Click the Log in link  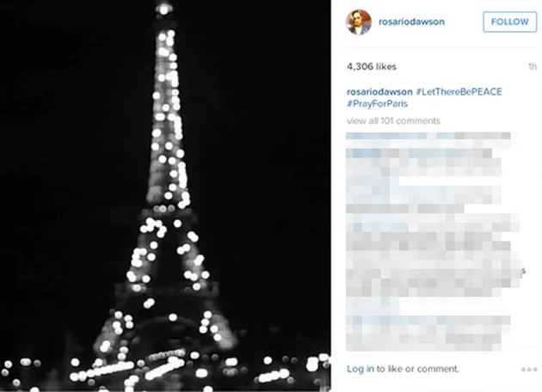(x=360, y=369)
